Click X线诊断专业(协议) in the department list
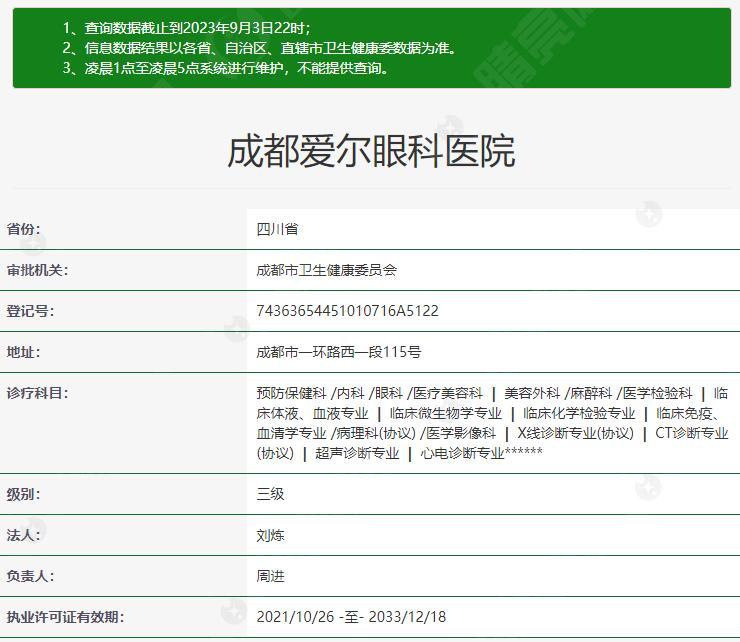 tap(575, 433)
